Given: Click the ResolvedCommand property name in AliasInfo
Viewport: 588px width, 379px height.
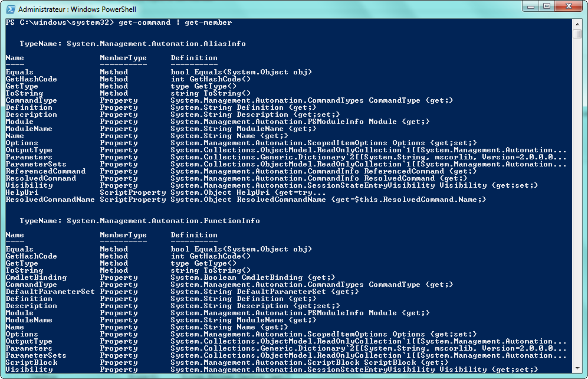Looking at the screenshot, I should tap(41, 178).
